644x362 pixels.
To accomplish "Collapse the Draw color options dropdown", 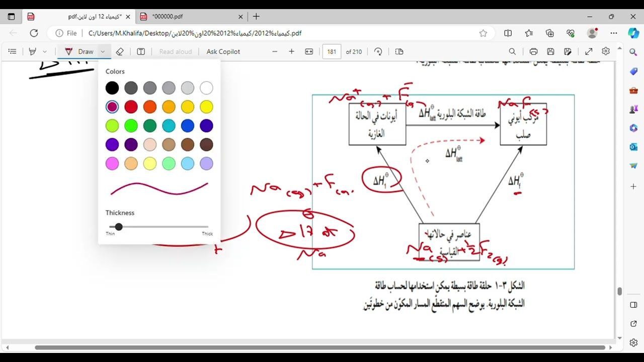I will [x=103, y=51].
